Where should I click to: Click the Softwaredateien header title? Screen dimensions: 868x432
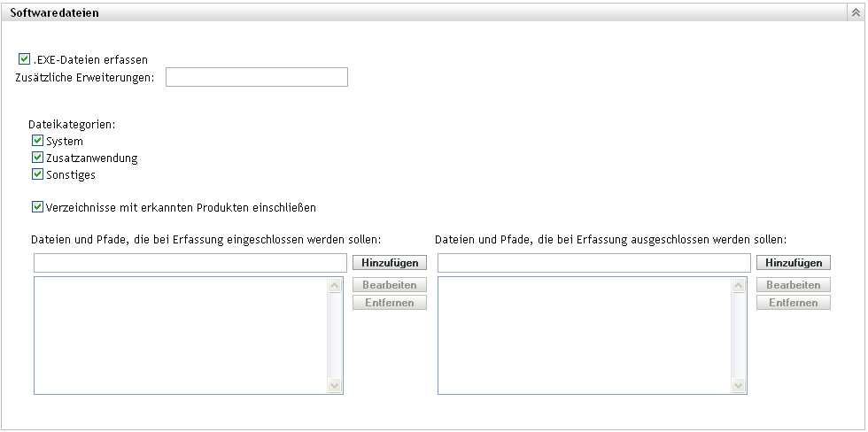pyautogui.click(x=54, y=12)
